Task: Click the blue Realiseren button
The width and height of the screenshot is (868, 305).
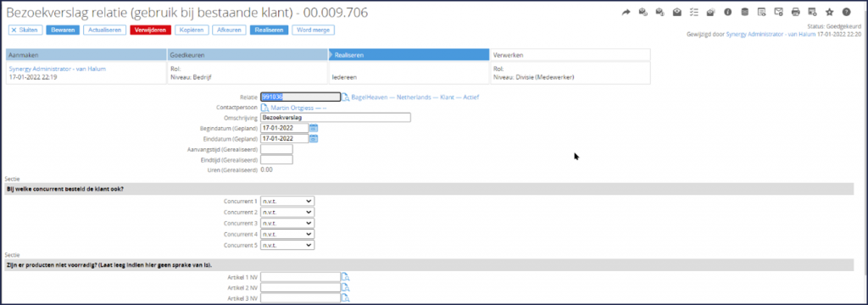Action: pos(270,30)
